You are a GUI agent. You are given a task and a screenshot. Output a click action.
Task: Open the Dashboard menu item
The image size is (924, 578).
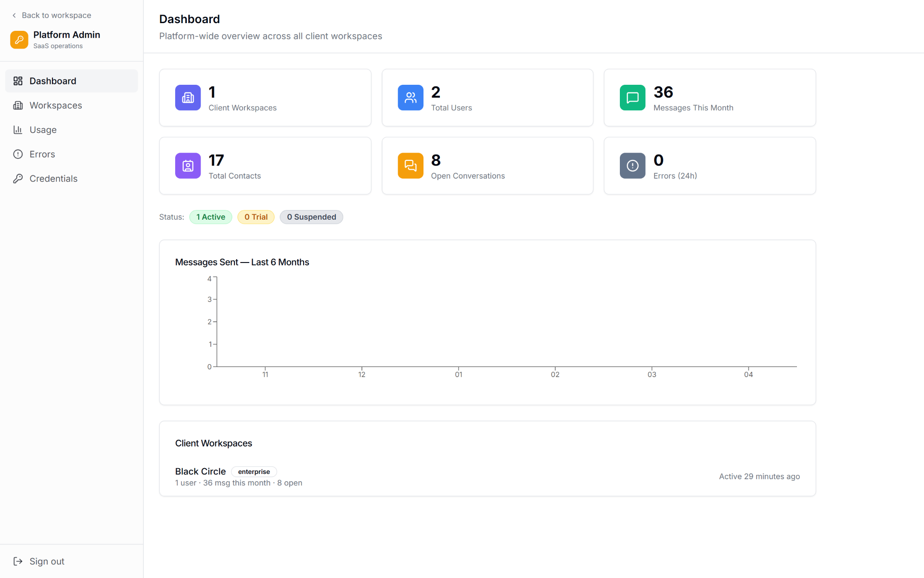tap(72, 81)
